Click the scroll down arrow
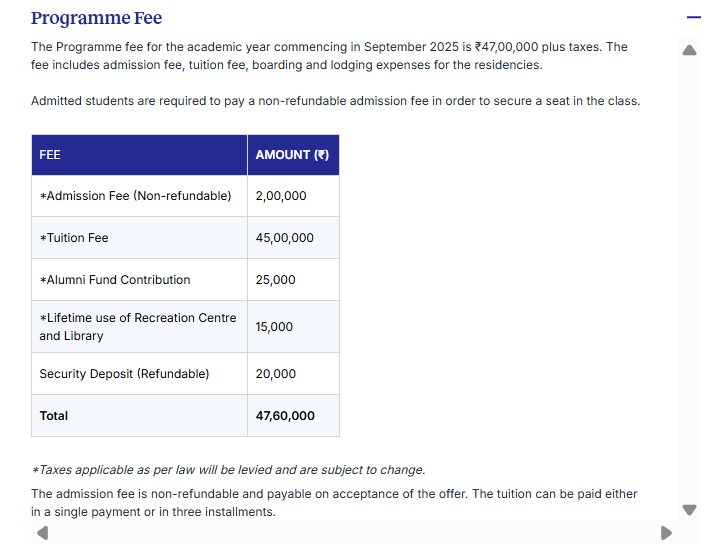The height and width of the screenshot is (552, 727). (x=689, y=510)
